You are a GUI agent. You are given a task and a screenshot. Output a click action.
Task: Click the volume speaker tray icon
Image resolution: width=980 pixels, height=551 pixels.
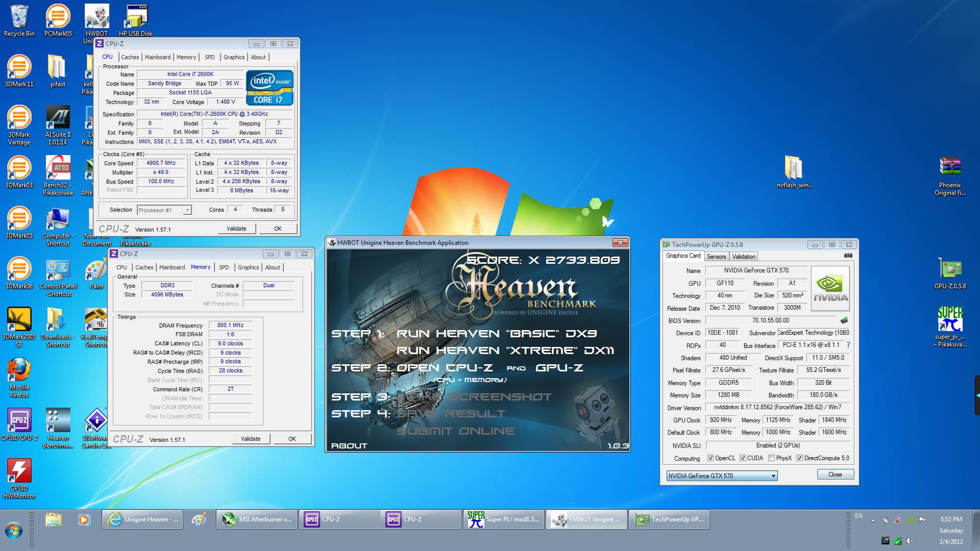tap(910, 541)
